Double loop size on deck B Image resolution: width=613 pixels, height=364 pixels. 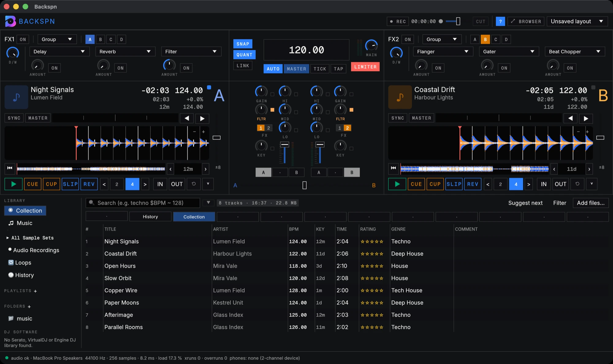pos(529,184)
